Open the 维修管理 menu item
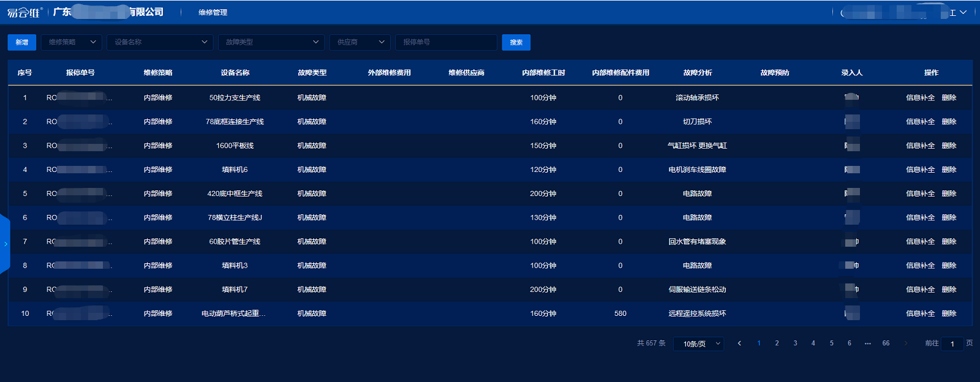Viewport: 980px width, 382px height. click(213, 12)
